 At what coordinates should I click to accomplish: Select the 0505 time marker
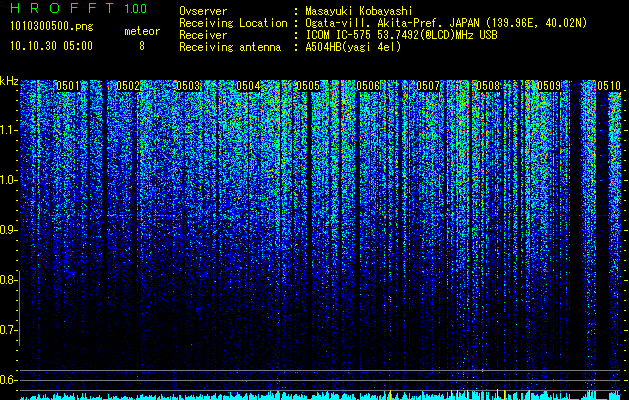coord(308,86)
